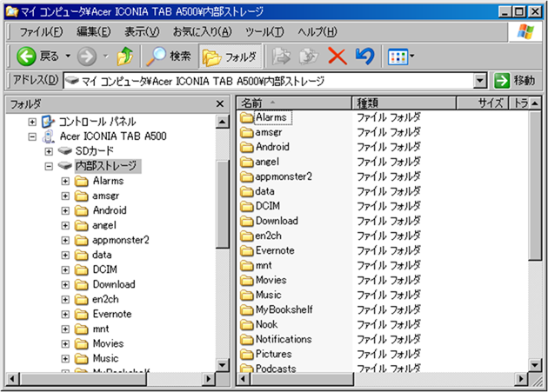Open the ツール(T) menu
The width and height of the screenshot is (548, 392).
coord(264,32)
